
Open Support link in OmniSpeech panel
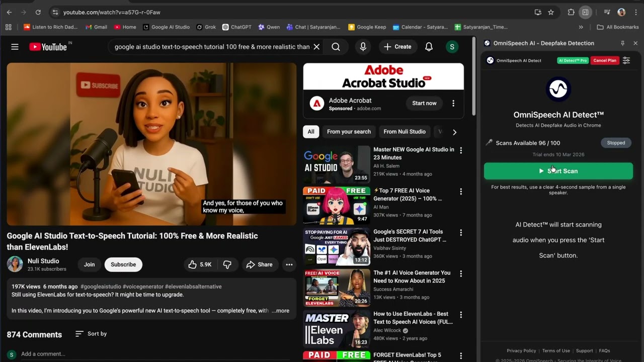click(x=585, y=351)
